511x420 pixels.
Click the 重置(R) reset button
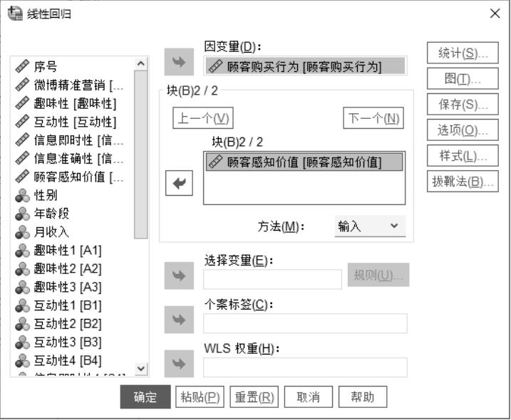pos(254,397)
